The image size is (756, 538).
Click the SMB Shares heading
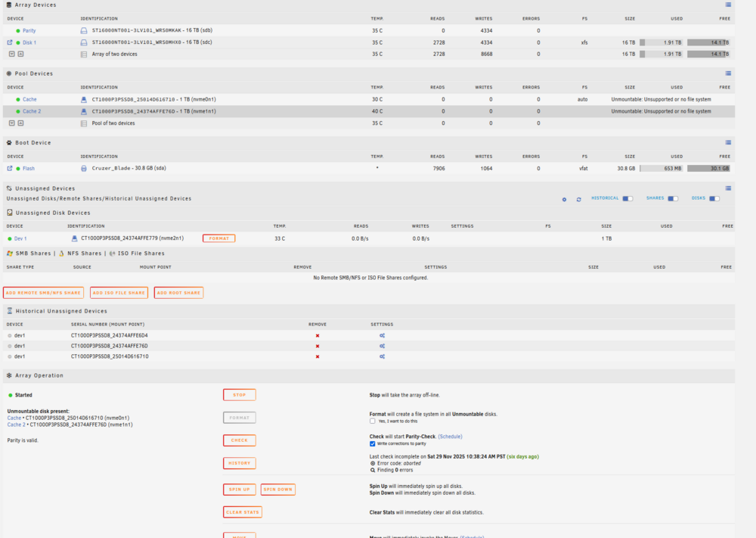(33, 253)
